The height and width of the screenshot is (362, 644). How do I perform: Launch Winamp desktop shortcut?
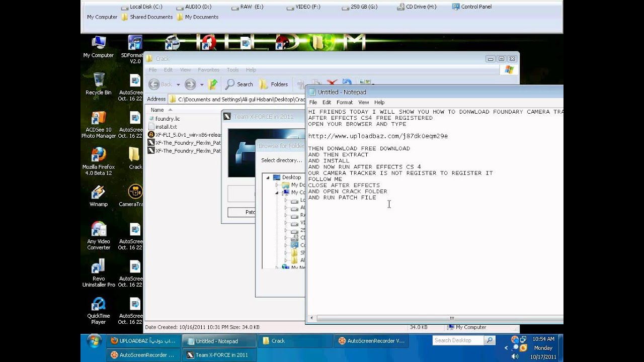click(99, 196)
